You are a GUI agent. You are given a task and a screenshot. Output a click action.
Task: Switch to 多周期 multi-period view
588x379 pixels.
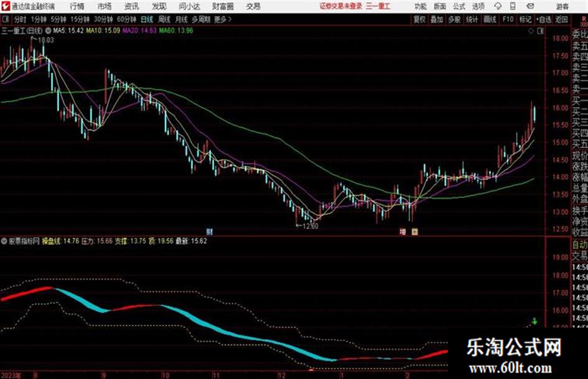201,19
